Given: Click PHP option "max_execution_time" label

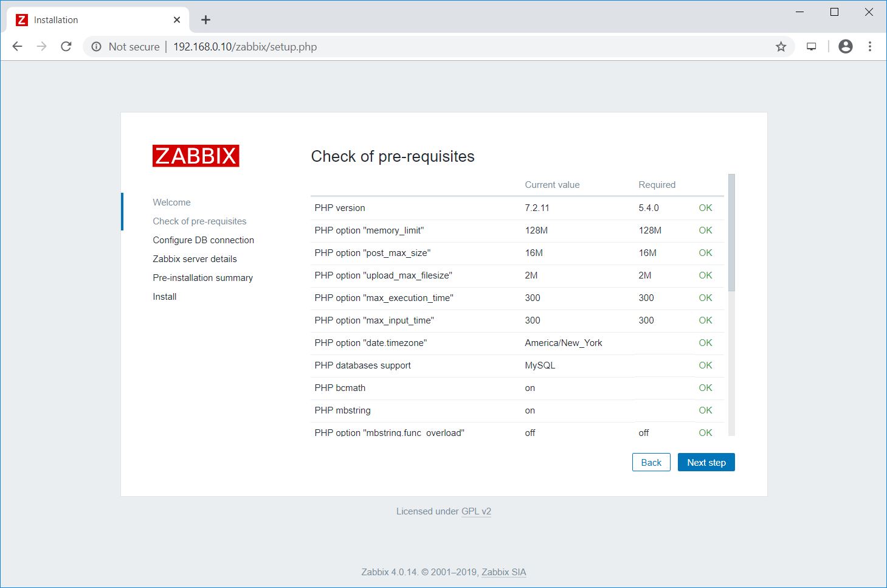Looking at the screenshot, I should 384,298.
